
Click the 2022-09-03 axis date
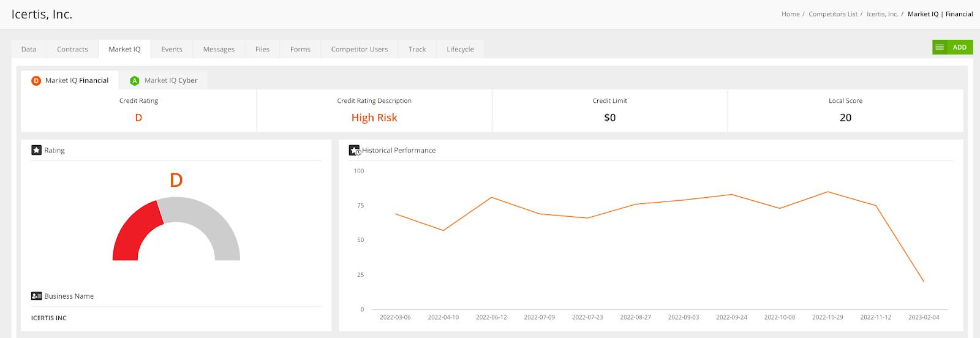(684, 317)
